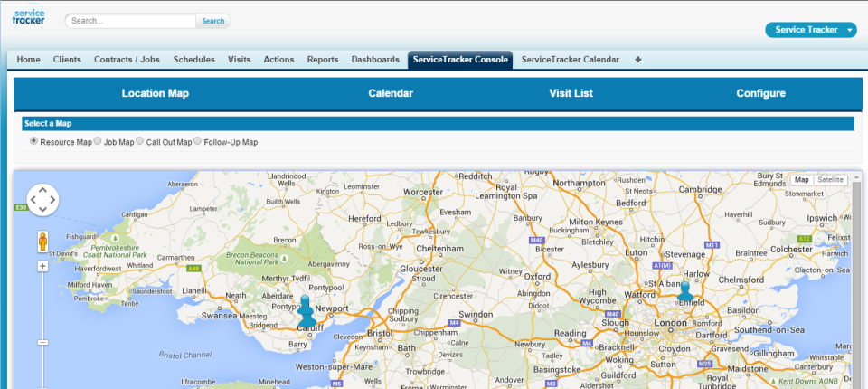Open the Location Map section

click(x=155, y=93)
